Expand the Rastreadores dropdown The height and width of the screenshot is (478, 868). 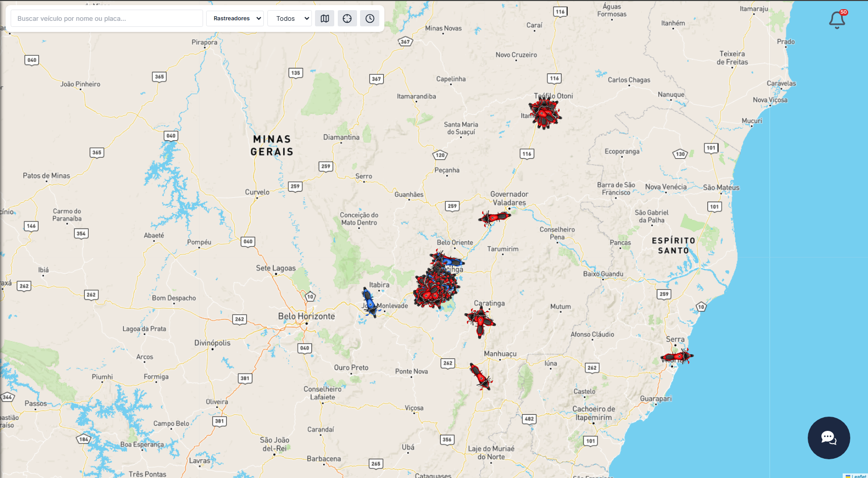[235, 18]
